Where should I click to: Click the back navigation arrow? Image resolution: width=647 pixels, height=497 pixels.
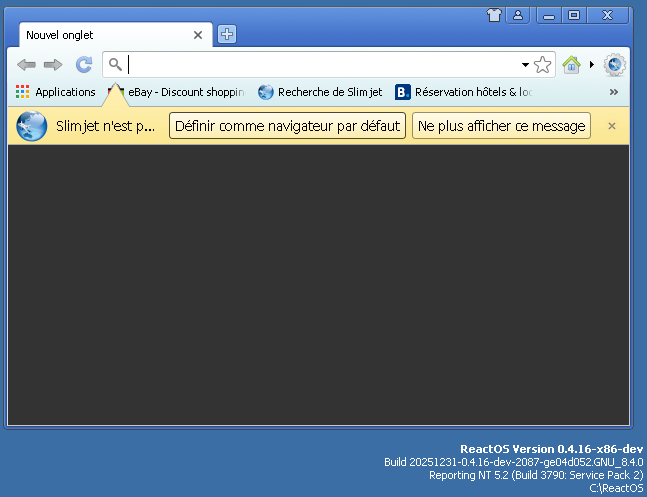pyautogui.click(x=27, y=65)
